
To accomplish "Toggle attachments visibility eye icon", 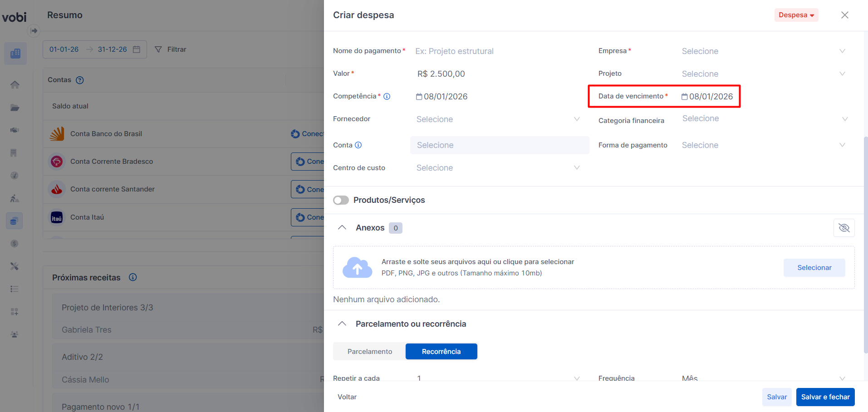I will [844, 228].
